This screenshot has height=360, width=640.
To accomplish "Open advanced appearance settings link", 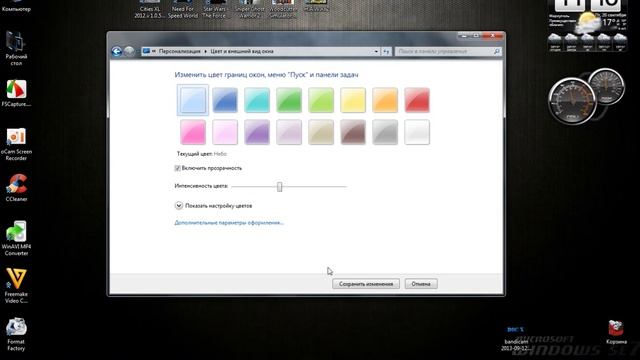I will (229, 223).
